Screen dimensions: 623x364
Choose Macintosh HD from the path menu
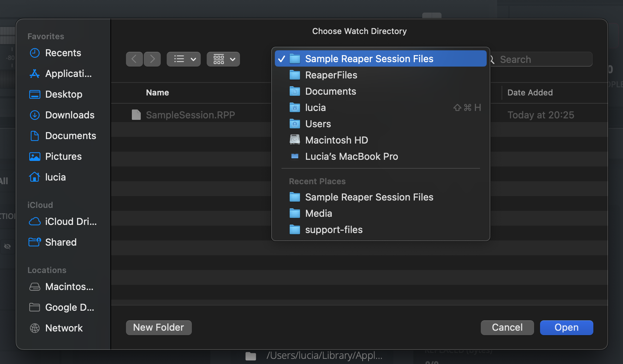336,140
